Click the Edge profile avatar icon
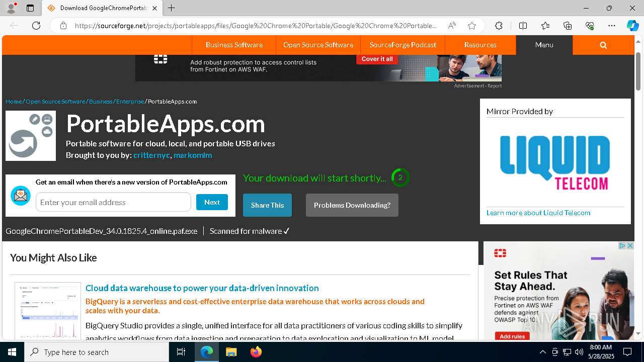 (11, 8)
